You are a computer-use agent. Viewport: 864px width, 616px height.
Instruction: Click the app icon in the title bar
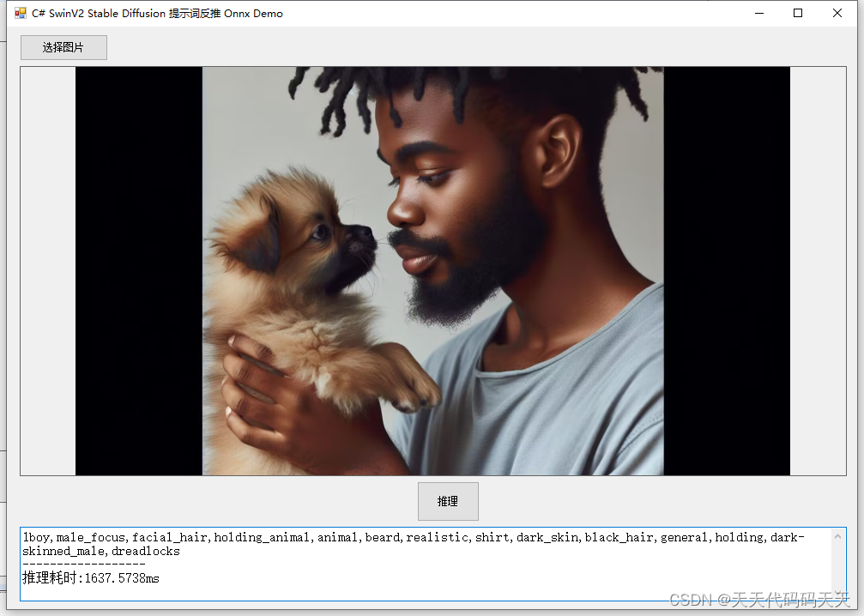click(21, 13)
